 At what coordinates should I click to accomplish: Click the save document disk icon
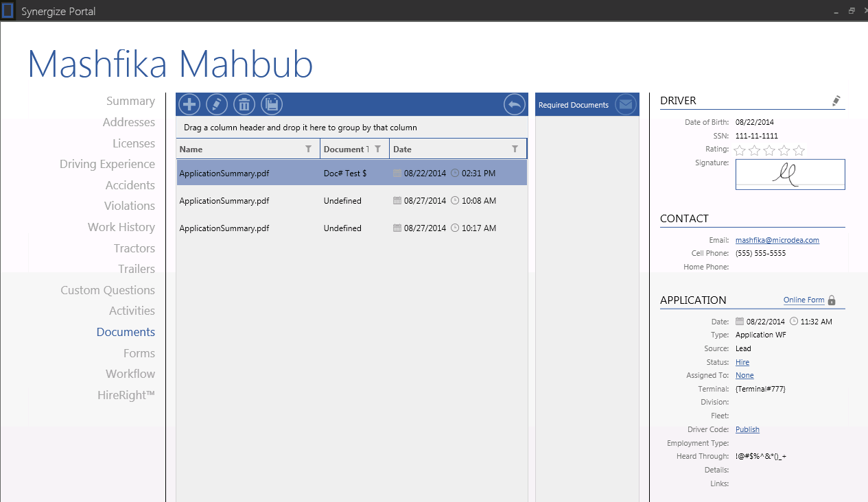point(272,104)
